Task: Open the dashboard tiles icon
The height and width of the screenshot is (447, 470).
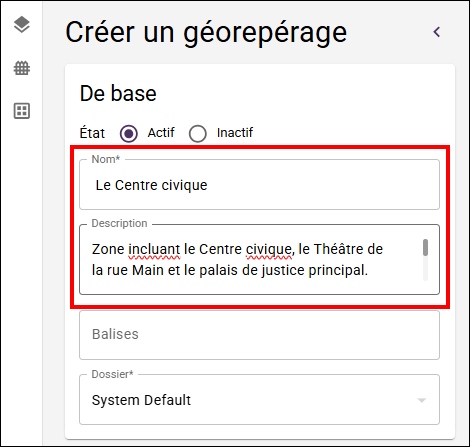Action: (x=22, y=111)
